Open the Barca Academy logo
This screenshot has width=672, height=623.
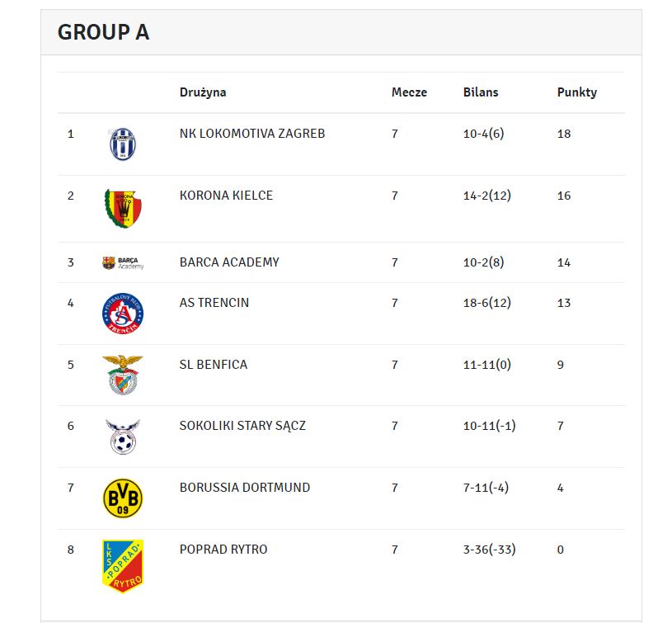coord(123,263)
